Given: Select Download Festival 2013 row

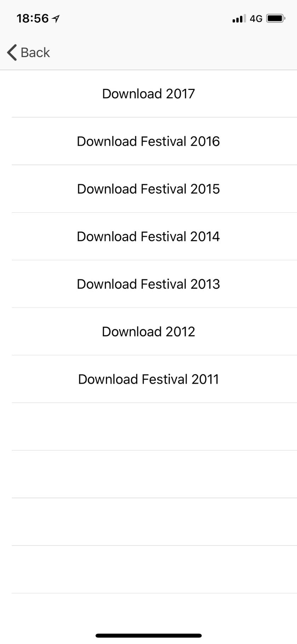Looking at the screenshot, I should [x=148, y=284].
